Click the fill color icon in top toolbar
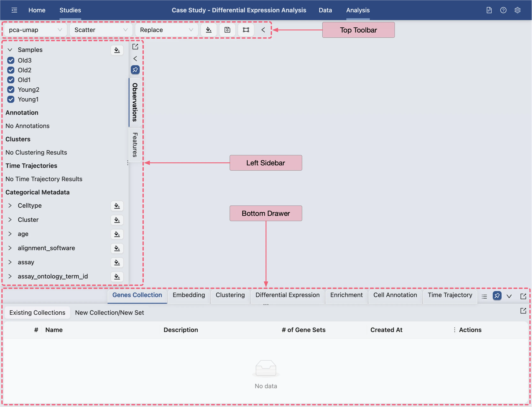 (209, 30)
